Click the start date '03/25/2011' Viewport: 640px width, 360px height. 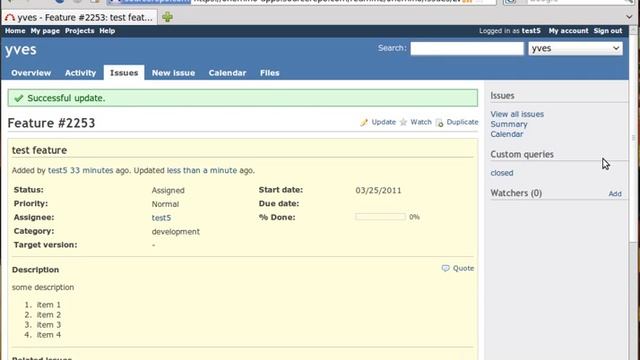pyautogui.click(x=378, y=191)
